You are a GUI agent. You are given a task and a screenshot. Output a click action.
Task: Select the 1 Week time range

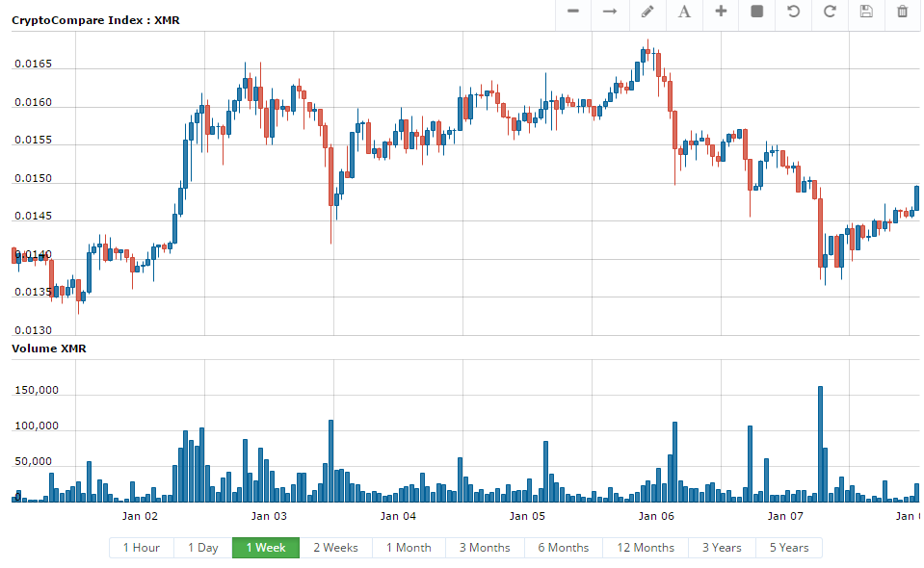265,548
